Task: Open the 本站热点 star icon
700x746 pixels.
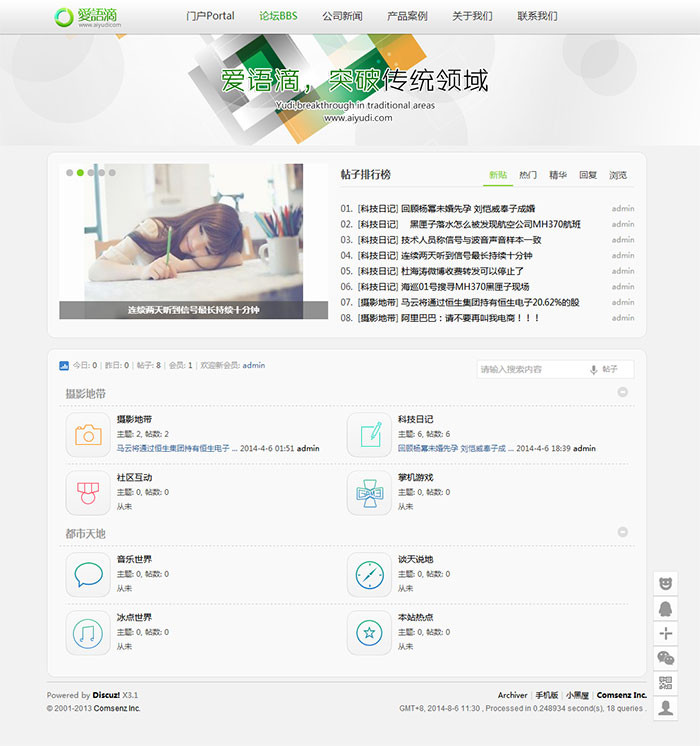Action: 369,633
